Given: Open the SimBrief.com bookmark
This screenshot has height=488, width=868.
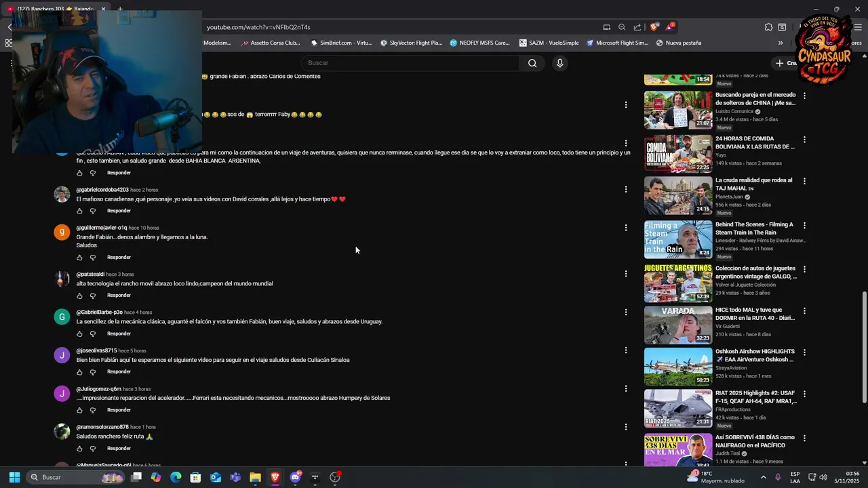Looking at the screenshot, I should click(x=341, y=43).
